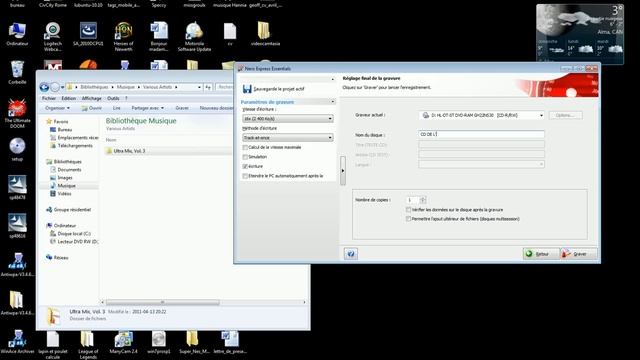Collapse the Nero side panel with arrow handle
This screenshot has height=360, width=640.
tap(342, 171)
